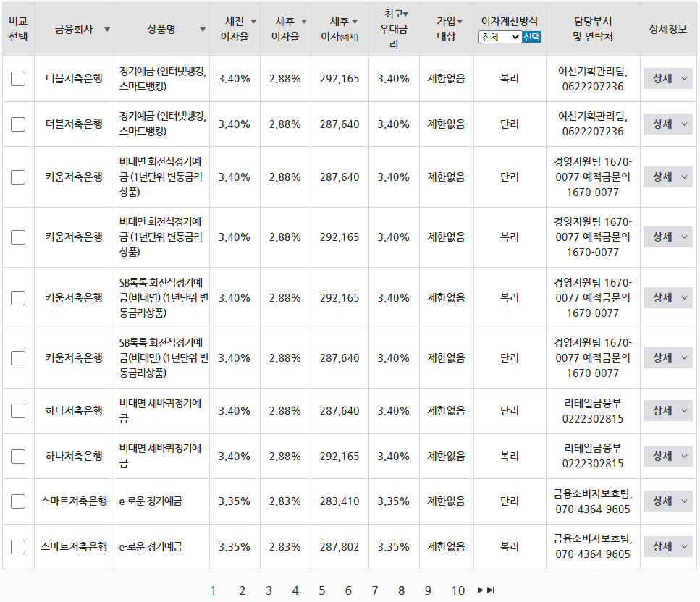Viewport: 700px width, 602px height.
Task: Click e-로운 정기예금 in the 복리 row
Action: pos(151,547)
